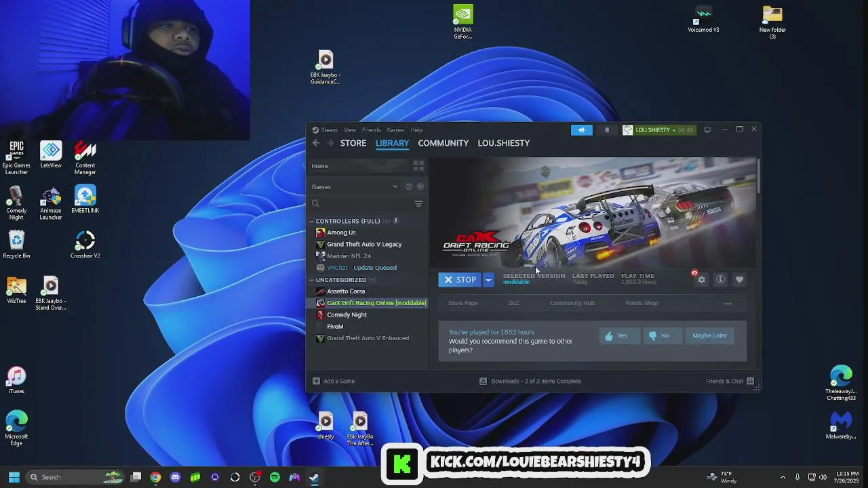Switch to the STORE tab
This screenshot has height=488, width=868.
point(353,143)
